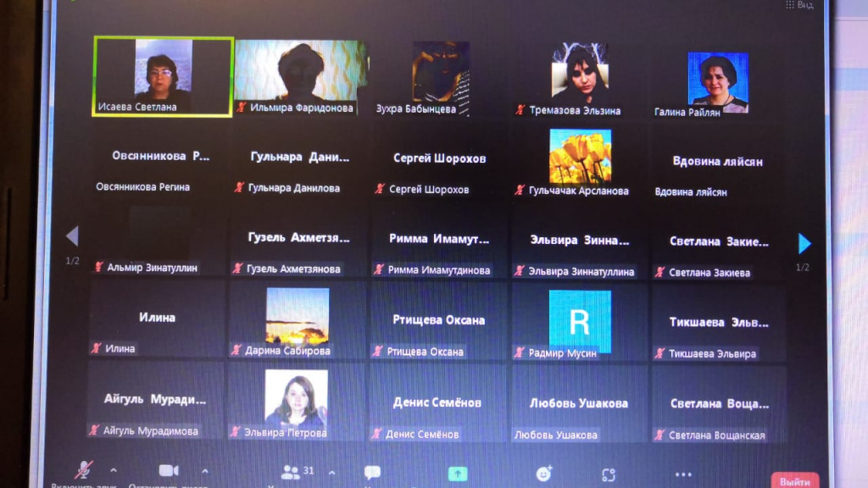Open the three-dots more options

coord(683,474)
